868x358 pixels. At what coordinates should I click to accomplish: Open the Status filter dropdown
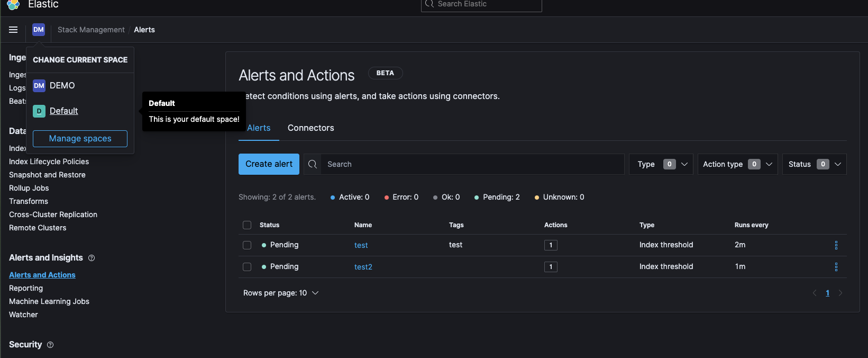pyautogui.click(x=815, y=164)
